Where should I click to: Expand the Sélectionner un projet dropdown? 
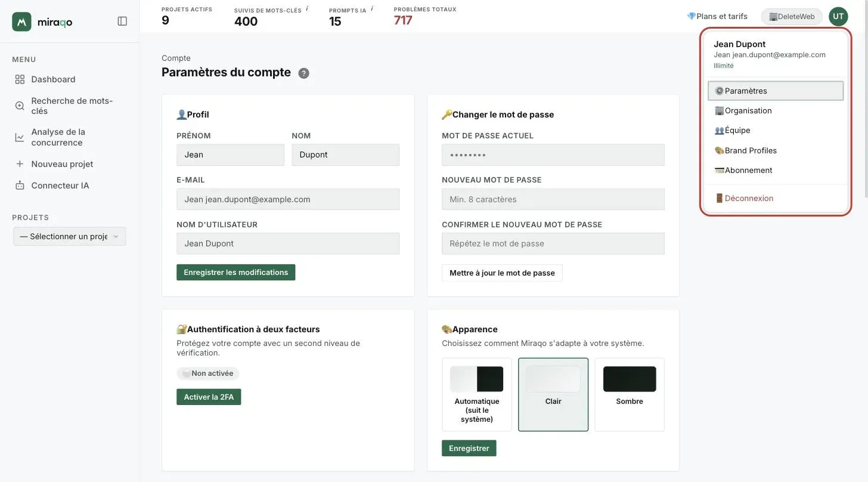tap(69, 236)
